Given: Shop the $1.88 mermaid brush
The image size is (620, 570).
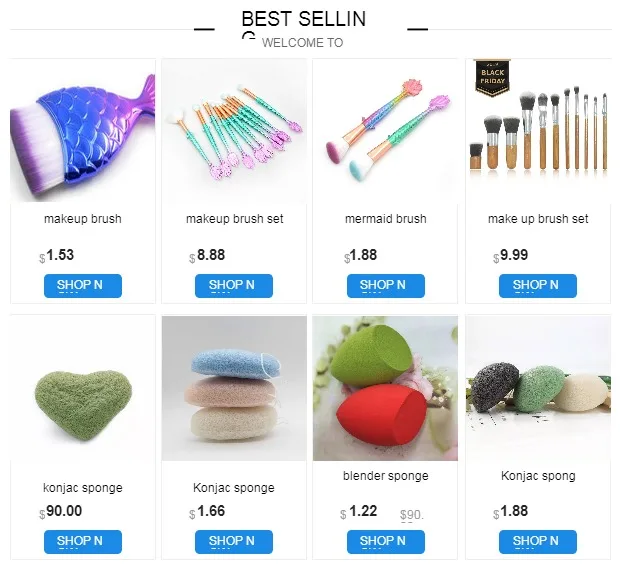Looking at the screenshot, I should [x=386, y=285].
